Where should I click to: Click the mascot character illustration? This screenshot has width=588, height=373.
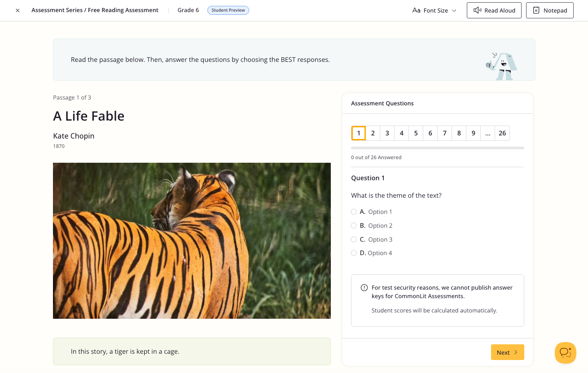[501, 65]
